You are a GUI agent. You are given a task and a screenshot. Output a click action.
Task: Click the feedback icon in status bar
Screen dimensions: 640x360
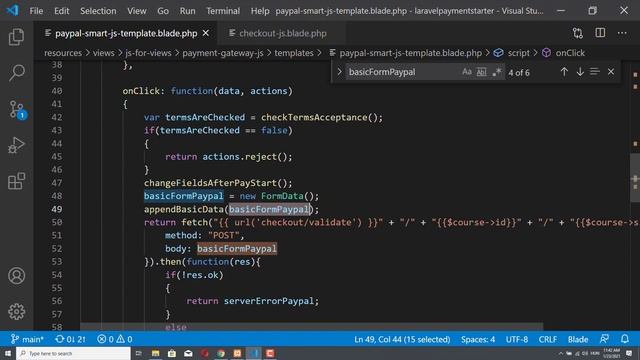(604, 339)
